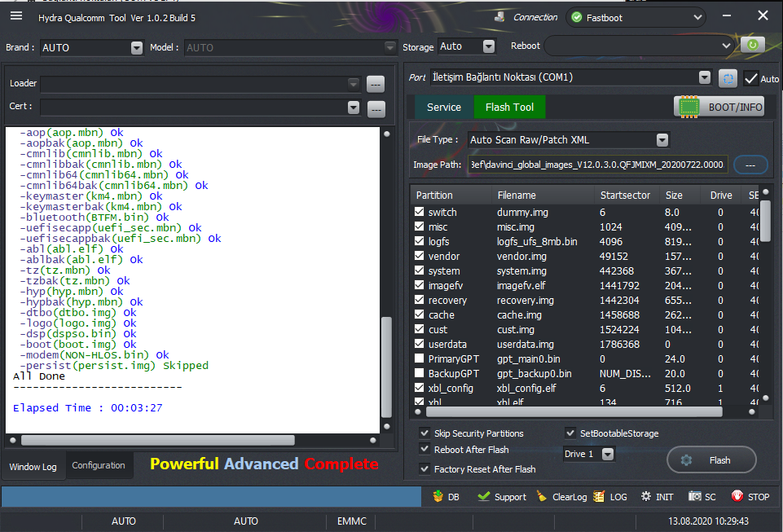The image size is (783, 532).
Task: Open the Storage Auto dropdown
Action: 489,46
